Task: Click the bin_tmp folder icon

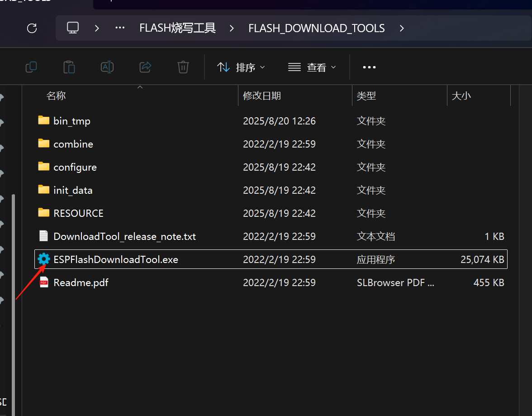Action: 43,120
